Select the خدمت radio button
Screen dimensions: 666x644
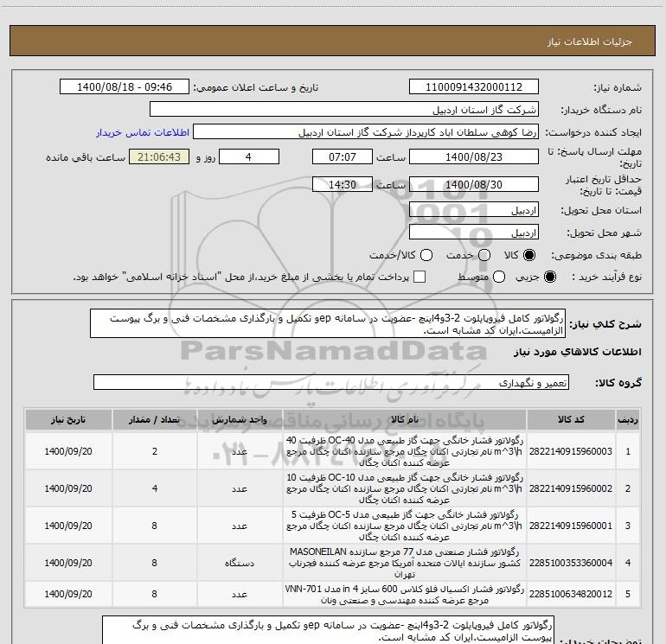coord(484,255)
